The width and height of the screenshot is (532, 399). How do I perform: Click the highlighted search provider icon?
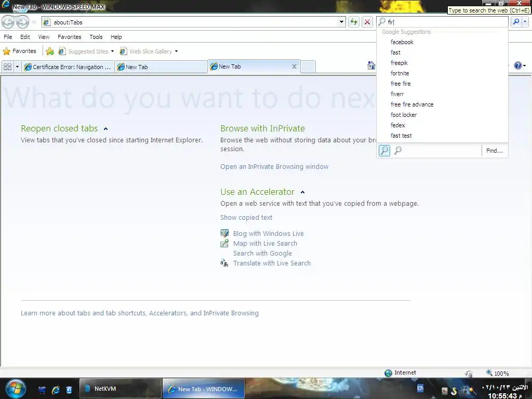(x=384, y=150)
